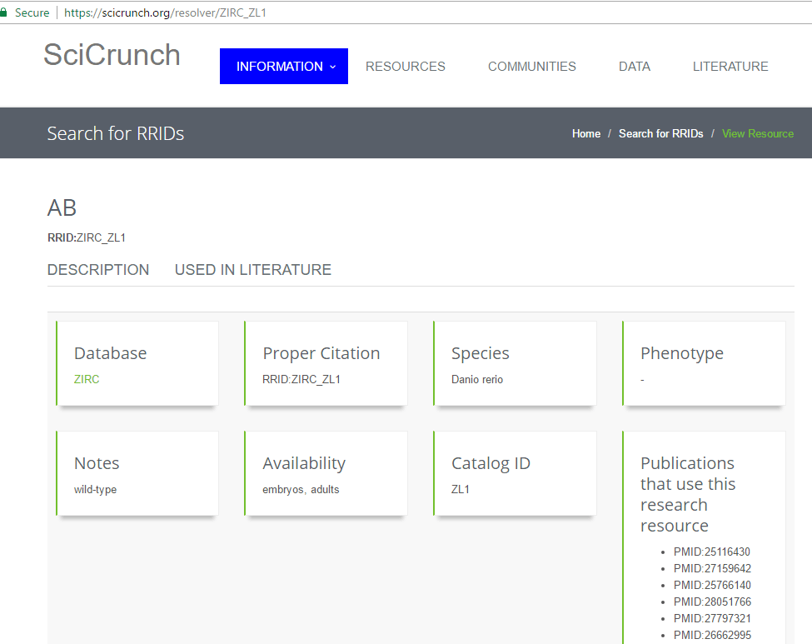Click the RRID:ZIRC_ZL1 label under the title
This screenshot has height=644, width=812.
pyautogui.click(x=87, y=237)
